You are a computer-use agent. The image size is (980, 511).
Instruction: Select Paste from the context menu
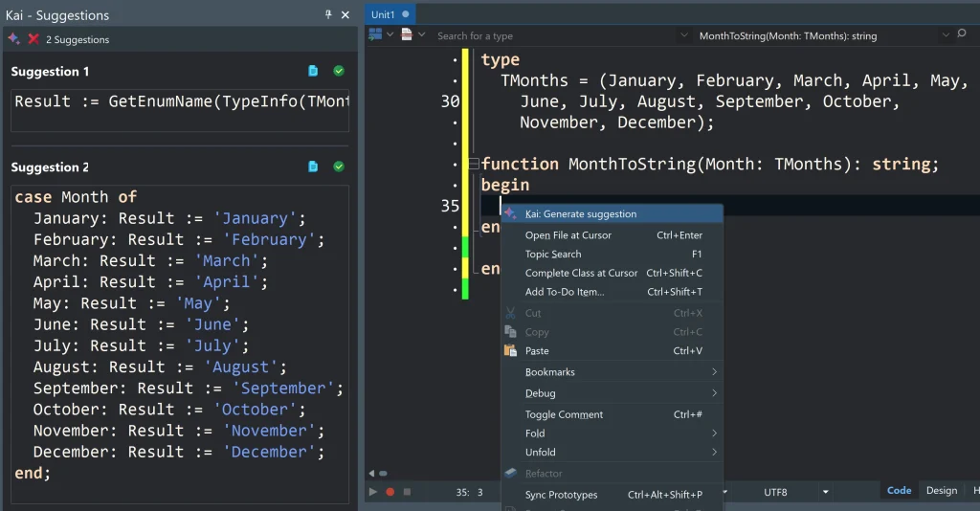(x=612, y=351)
